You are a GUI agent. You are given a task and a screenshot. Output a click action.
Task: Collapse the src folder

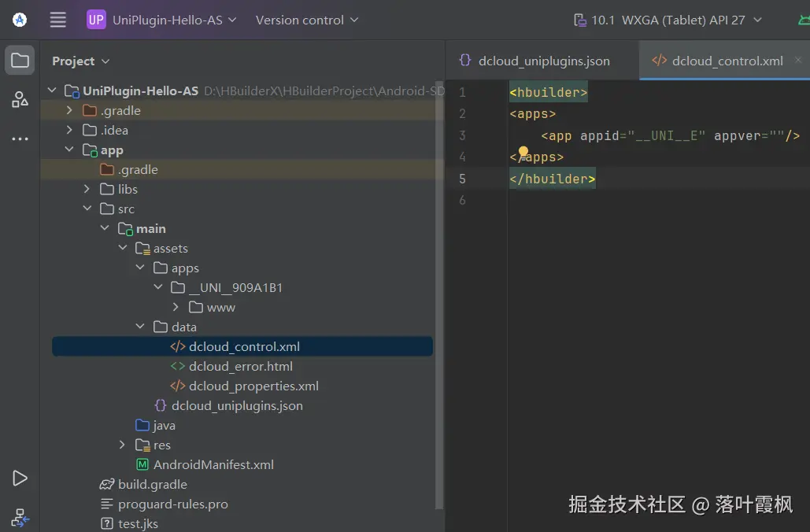(87, 209)
